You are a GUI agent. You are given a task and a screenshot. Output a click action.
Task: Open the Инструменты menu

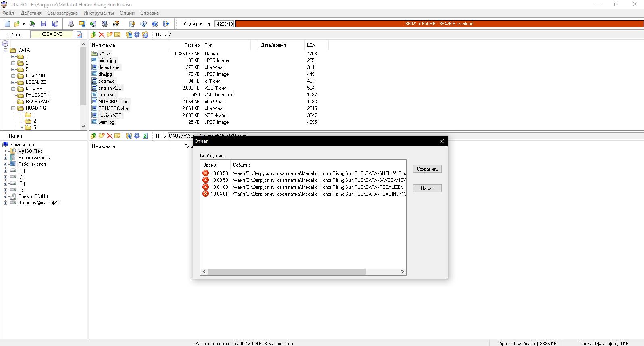99,13
